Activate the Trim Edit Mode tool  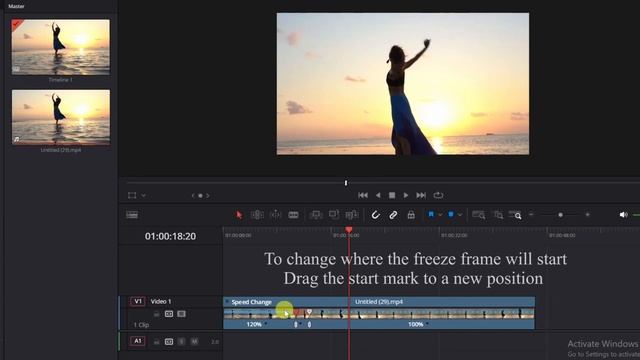pos(257,215)
